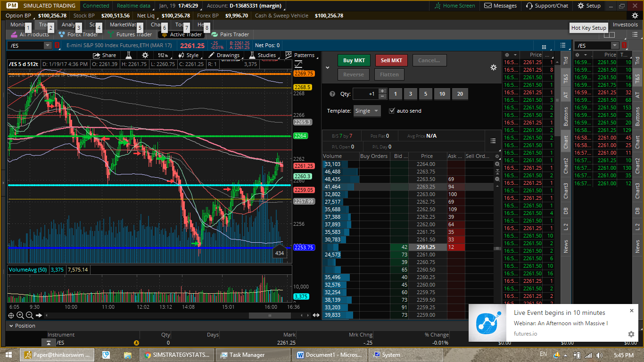Open the flask icon next to Share
Image resolution: width=644 pixels, height=362 pixels.
(128, 55)
